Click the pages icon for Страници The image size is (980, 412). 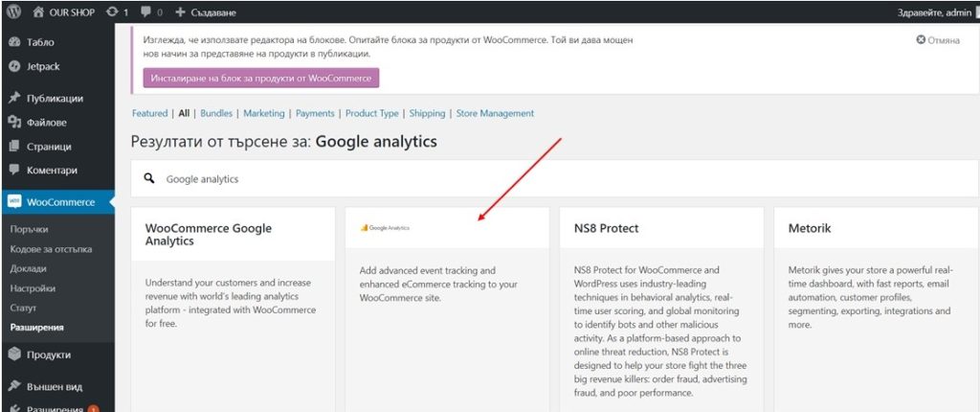(15, 147)
